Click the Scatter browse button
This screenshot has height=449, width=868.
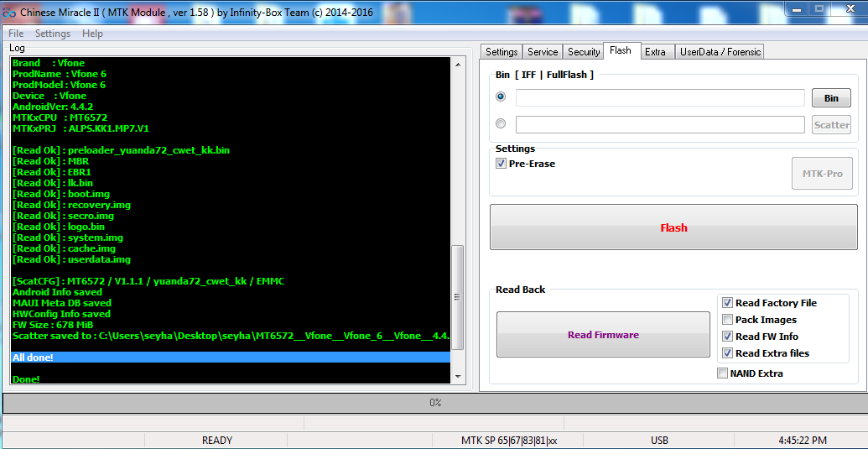pos(831,124)
